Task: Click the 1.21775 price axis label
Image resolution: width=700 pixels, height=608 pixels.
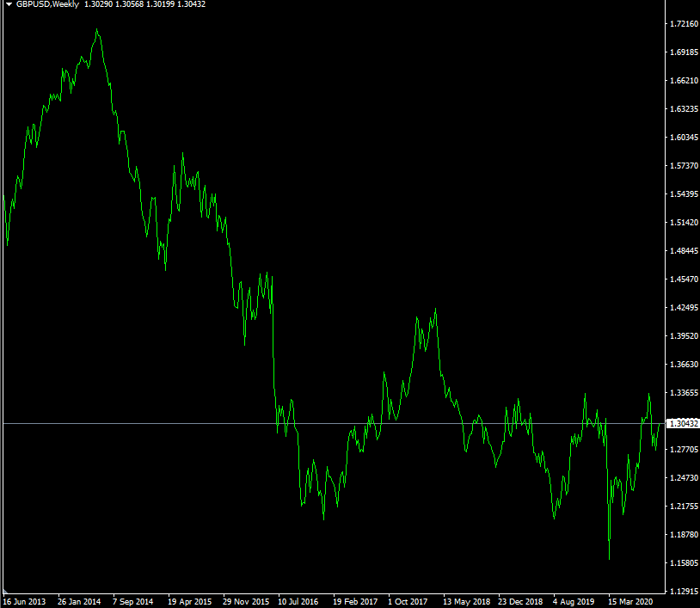Action: [x=683, y=507]
